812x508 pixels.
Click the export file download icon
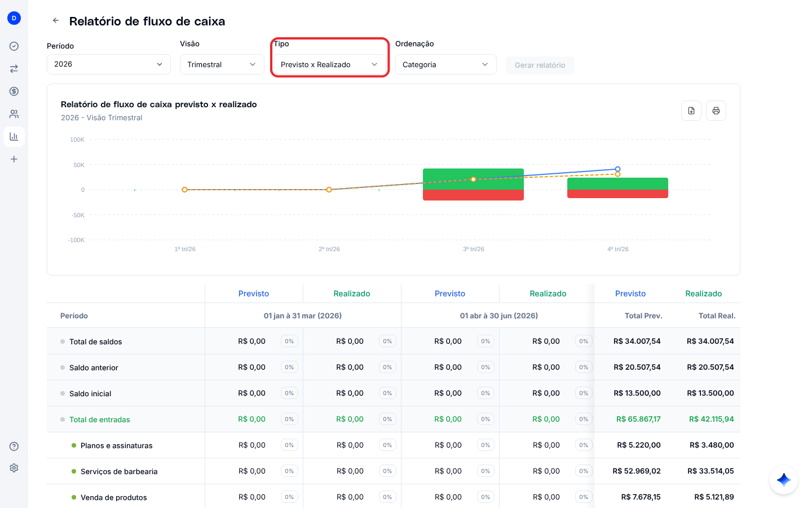tap(691, 111)
